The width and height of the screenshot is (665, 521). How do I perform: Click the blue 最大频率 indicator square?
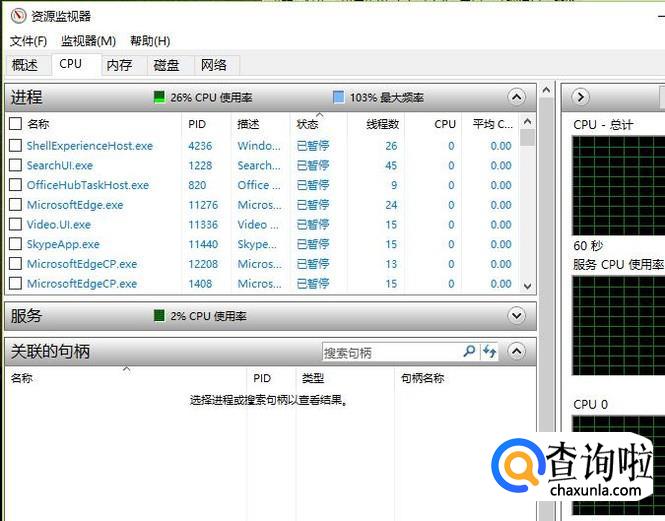[338, 97]
